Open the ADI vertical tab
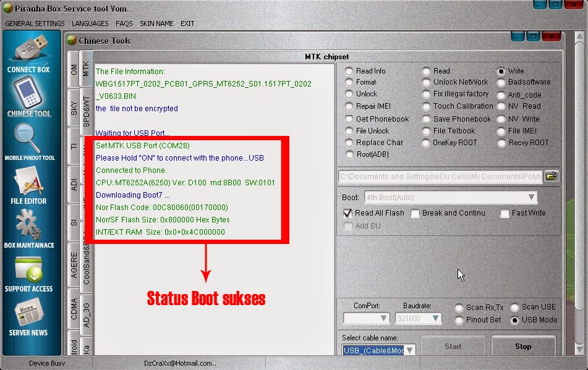 tap(74, 185)
